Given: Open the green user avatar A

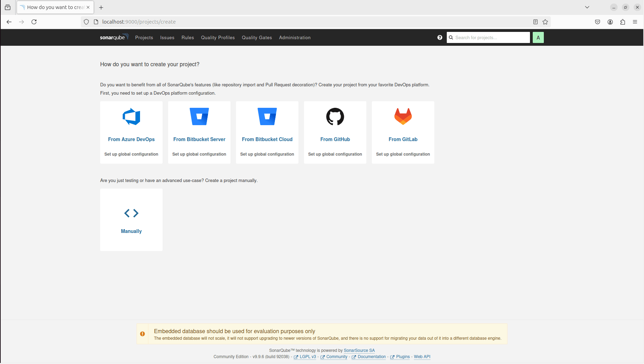Looking at the screenshot, I should tap(538, 37).
